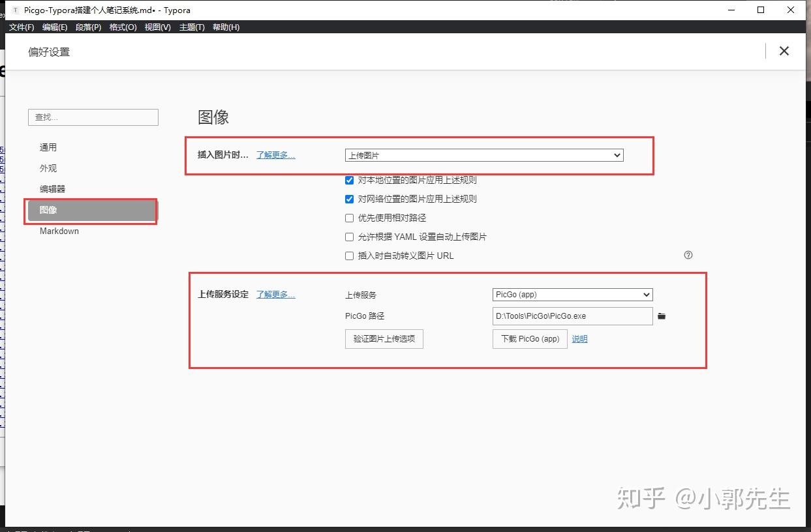The image size is (811, 532).
Task: Enable 插入时自动转义图片 URL
Action: [x=349, y=256]
